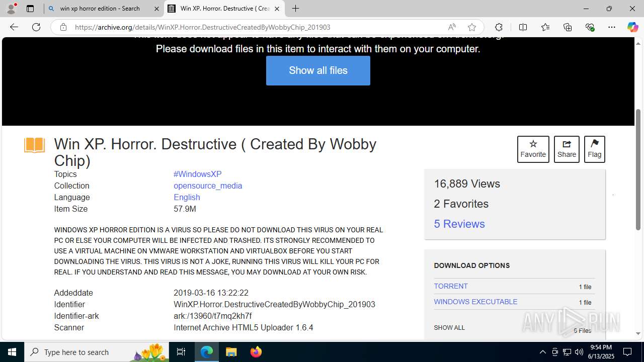Favorite this archive item
644x362 pixels.
tap(533, 149)
